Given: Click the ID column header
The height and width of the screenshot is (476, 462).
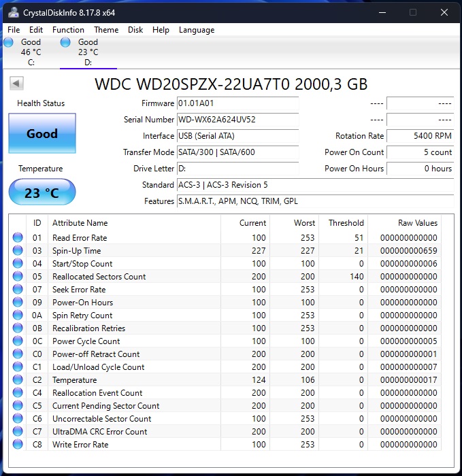Looking at the screenshot, I should 37,223.
